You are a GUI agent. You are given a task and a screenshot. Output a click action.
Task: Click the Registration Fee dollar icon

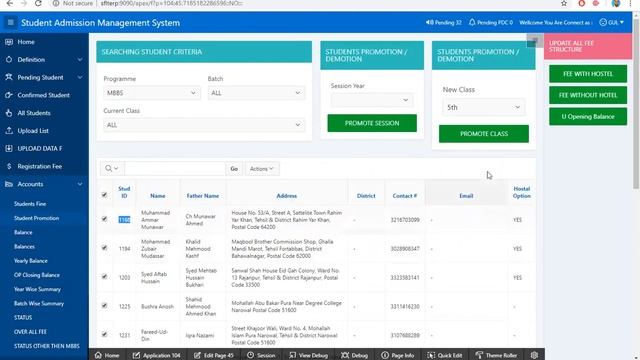point(9,167)
